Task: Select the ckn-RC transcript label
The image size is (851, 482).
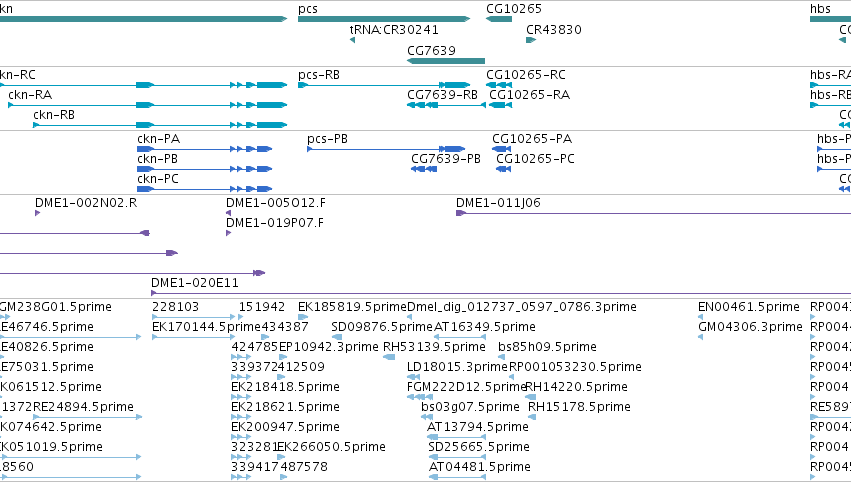Action: coord(17,75)
